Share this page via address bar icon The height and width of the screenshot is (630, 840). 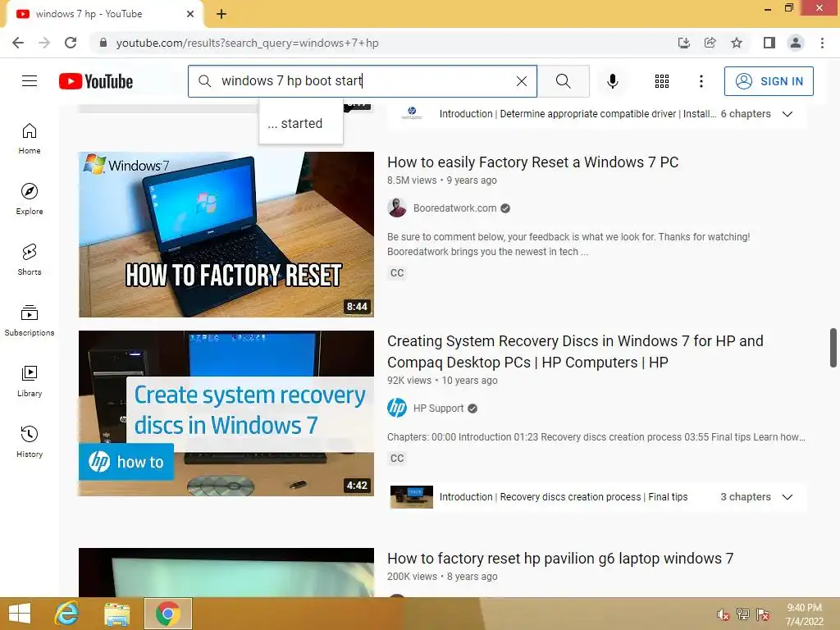click(x=710, y=43)
